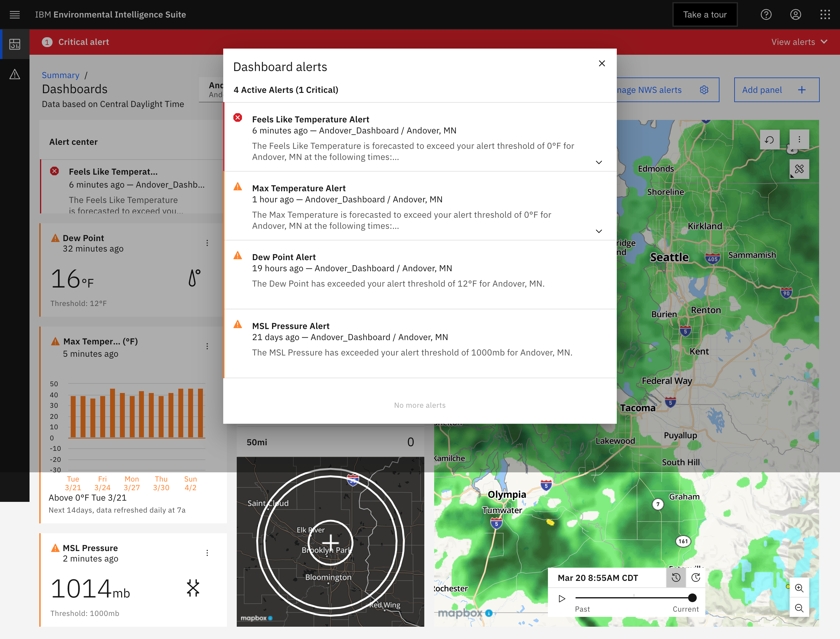Open the user account menu

pyautogui.click(x=795, y=14)
